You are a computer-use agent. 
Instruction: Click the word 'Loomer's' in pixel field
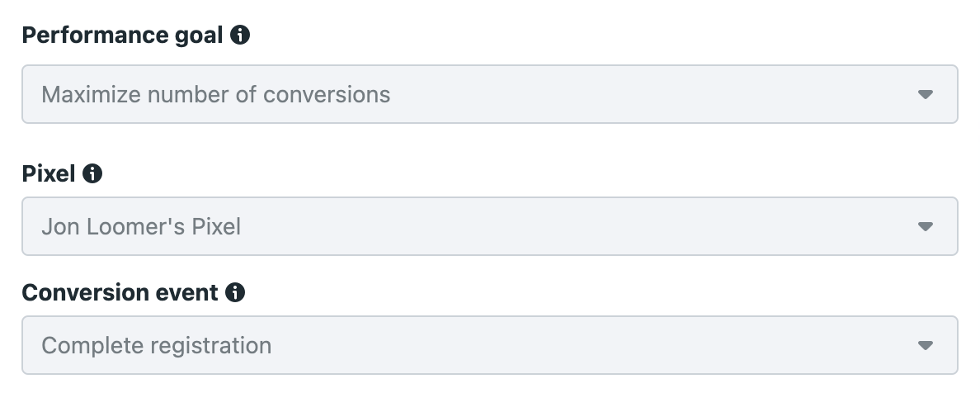[135, 226]
